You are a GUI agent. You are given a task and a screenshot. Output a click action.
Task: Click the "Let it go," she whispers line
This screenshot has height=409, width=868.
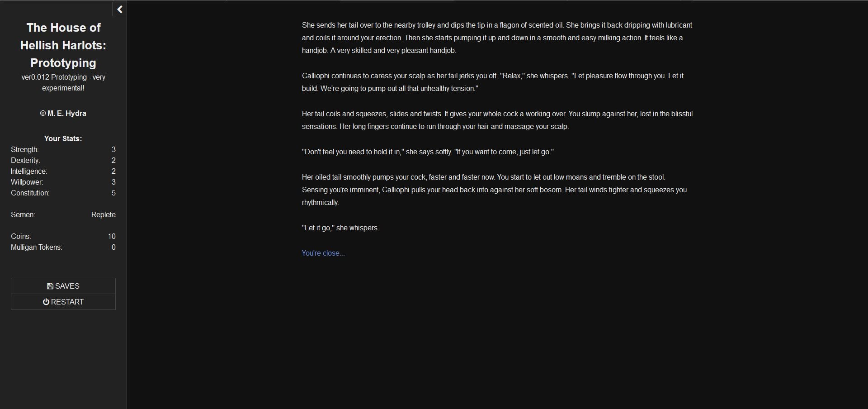pos(340,228)
